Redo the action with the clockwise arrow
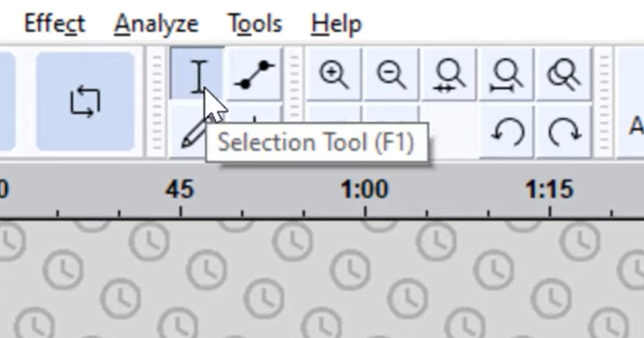This screenshot has height=338, width=644. pyautogui.click(x=564, y=132)
